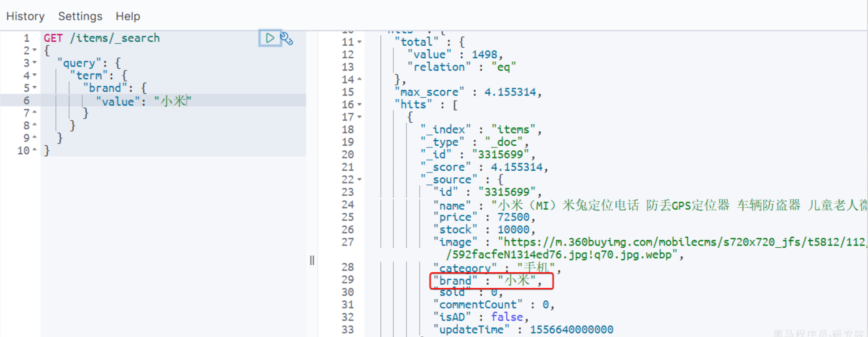Click the "_score" value on line 21
This screenshot has height=337, width=868.
(x=517, y=167)
